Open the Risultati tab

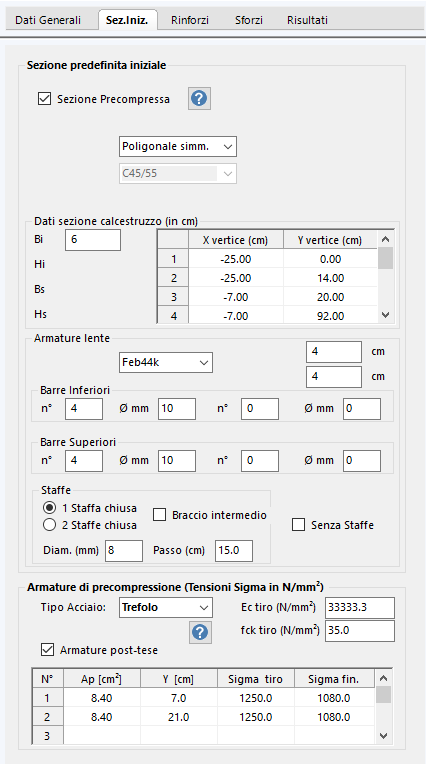coord(307,20)
